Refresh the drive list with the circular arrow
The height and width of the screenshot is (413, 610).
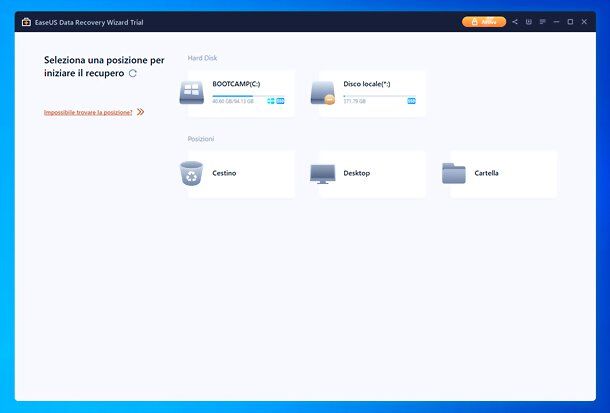click(133, 73)
